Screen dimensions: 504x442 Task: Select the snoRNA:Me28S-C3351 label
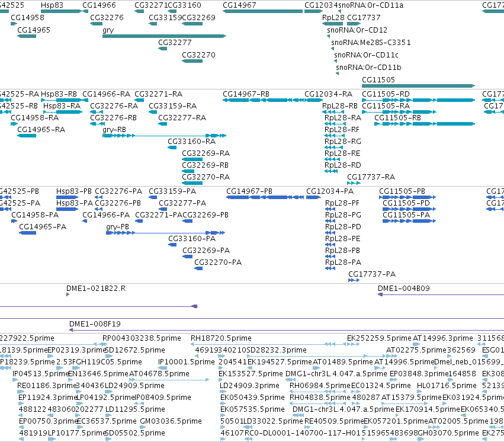(371, 43)
